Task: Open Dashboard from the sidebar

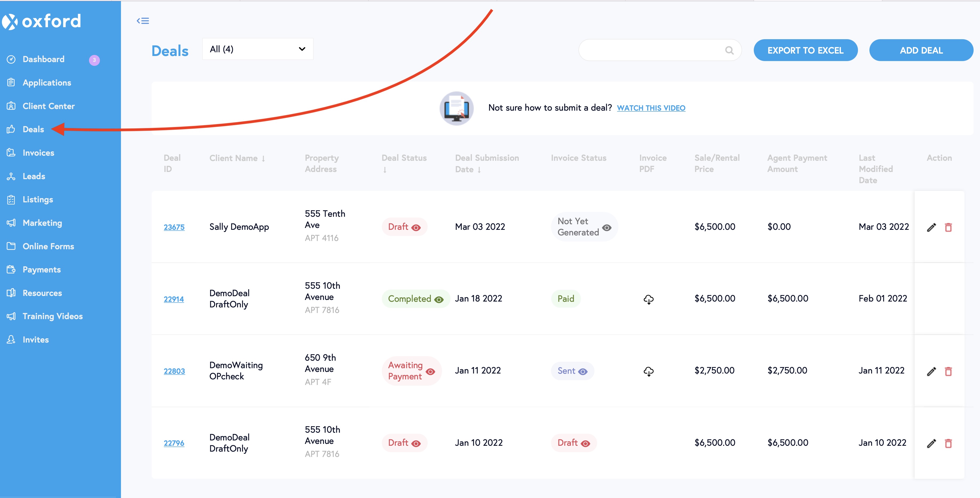Action: click(x=44, y=59)
